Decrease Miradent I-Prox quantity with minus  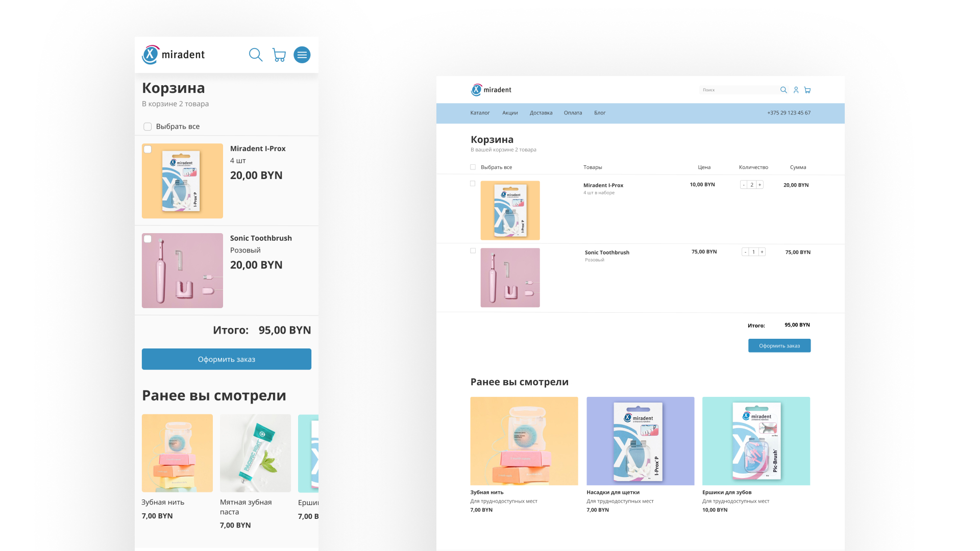(x=744, y=185)
